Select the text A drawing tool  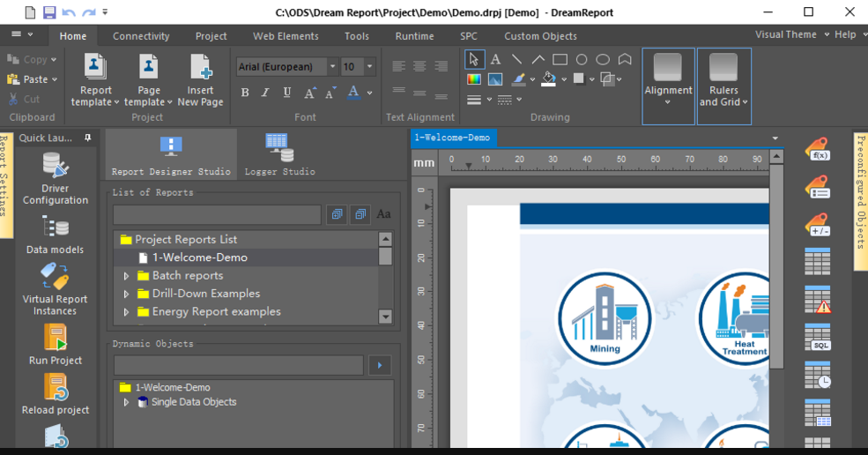point(495,59)
